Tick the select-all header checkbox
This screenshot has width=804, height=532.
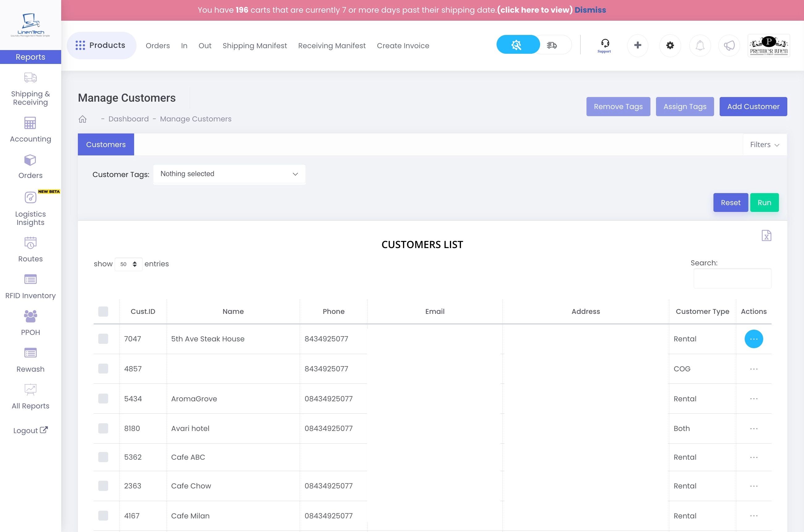(103, 311)
